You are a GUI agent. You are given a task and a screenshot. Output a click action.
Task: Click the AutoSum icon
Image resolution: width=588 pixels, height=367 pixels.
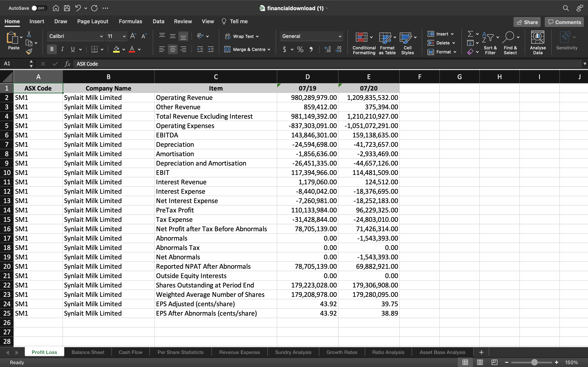coord(471,34)
